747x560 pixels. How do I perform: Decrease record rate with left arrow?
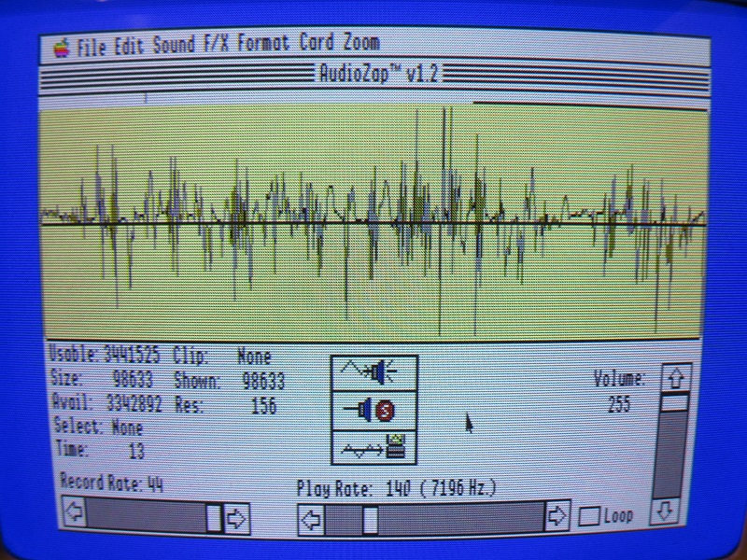(x=75, y=511)
